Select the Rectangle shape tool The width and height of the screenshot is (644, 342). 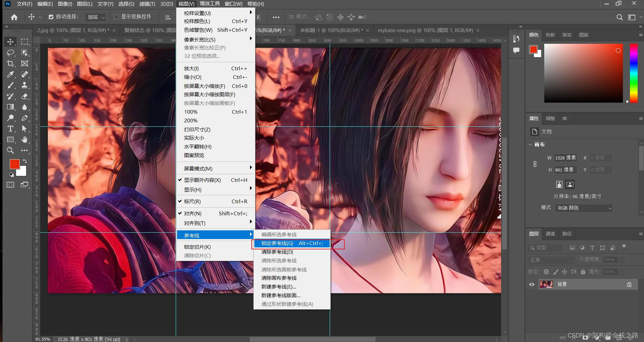(10, 139)
